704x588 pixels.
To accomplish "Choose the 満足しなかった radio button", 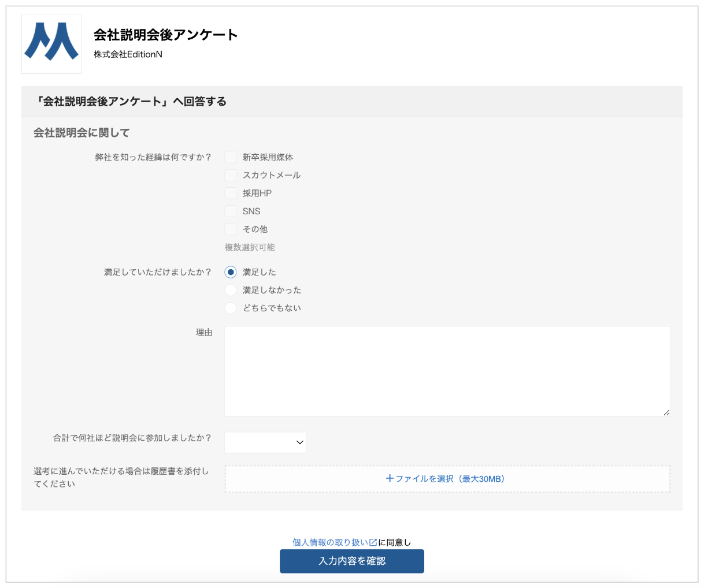I will point(231,290).
